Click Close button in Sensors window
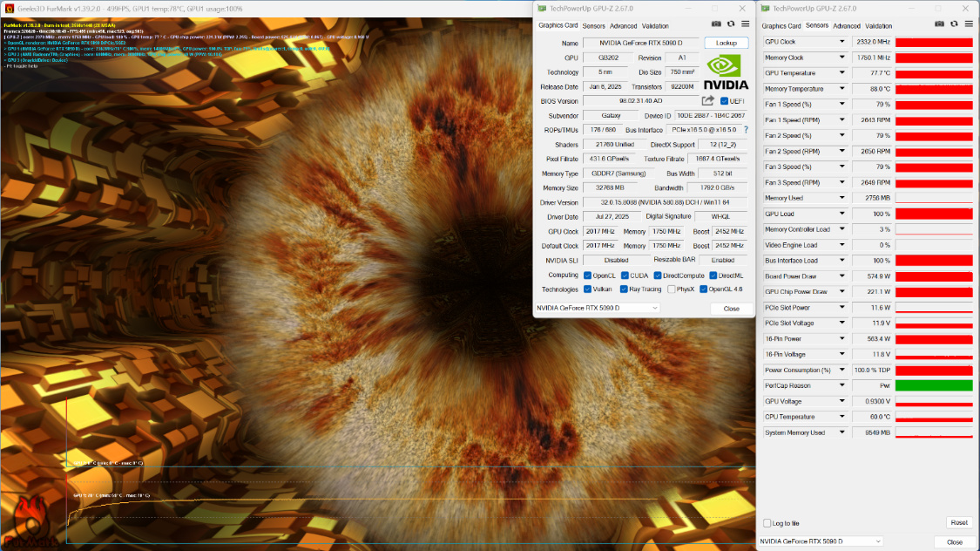The width and height of the screenshot is (980, 551). click(955, 542)
